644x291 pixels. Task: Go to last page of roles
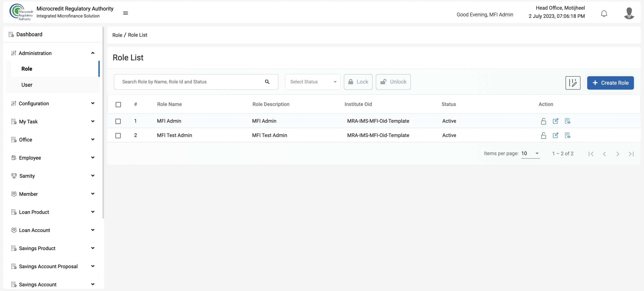631,154
